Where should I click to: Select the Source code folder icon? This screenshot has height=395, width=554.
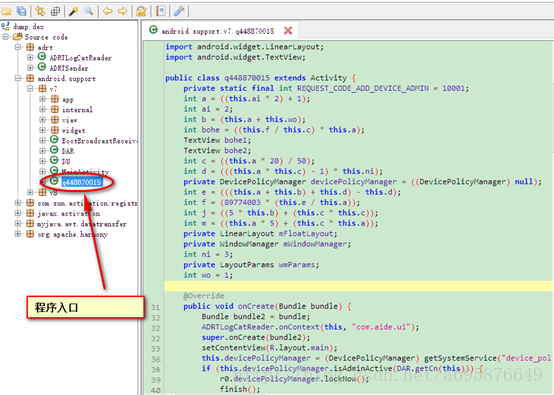(17, 37)
